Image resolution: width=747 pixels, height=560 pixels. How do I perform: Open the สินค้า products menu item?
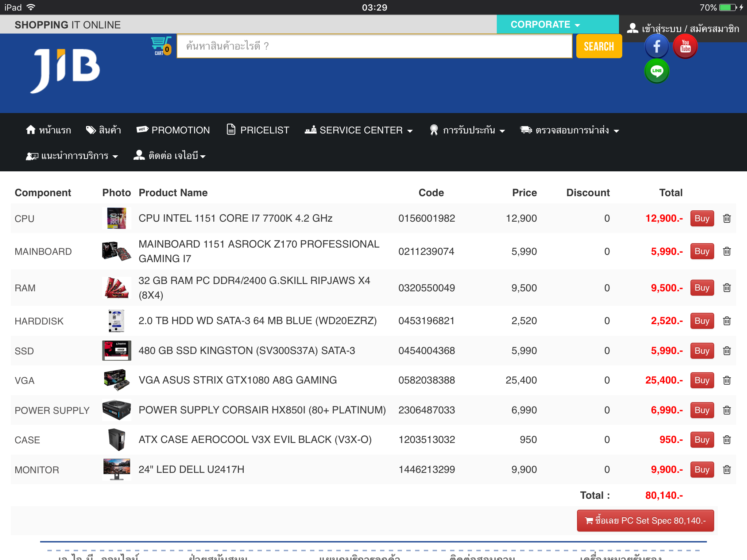pyautogui.click(x=104, y=130)
